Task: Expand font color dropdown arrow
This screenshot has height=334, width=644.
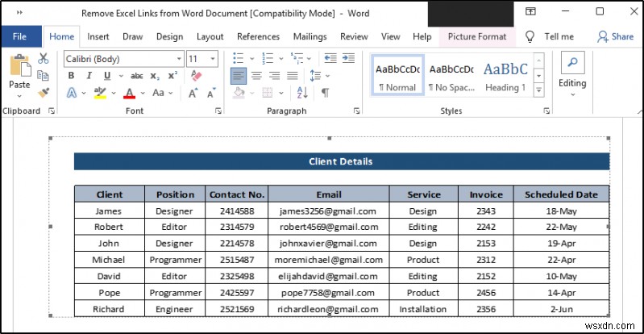Action: 143,94
